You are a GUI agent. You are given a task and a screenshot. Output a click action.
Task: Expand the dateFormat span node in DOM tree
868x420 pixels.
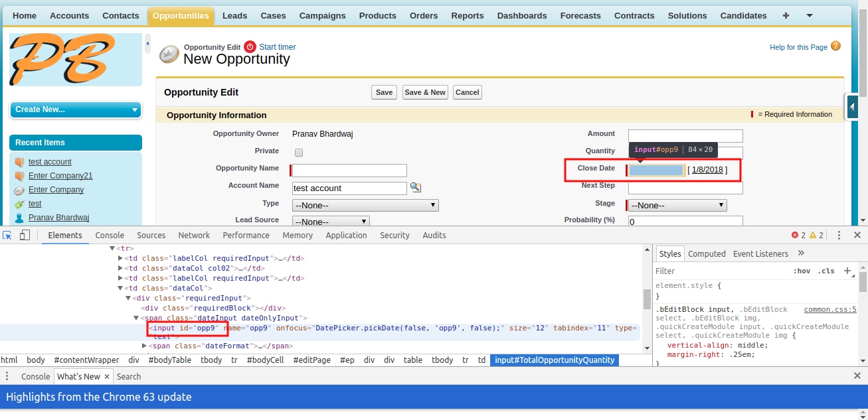pyautogui.click(x=145, y=346)
